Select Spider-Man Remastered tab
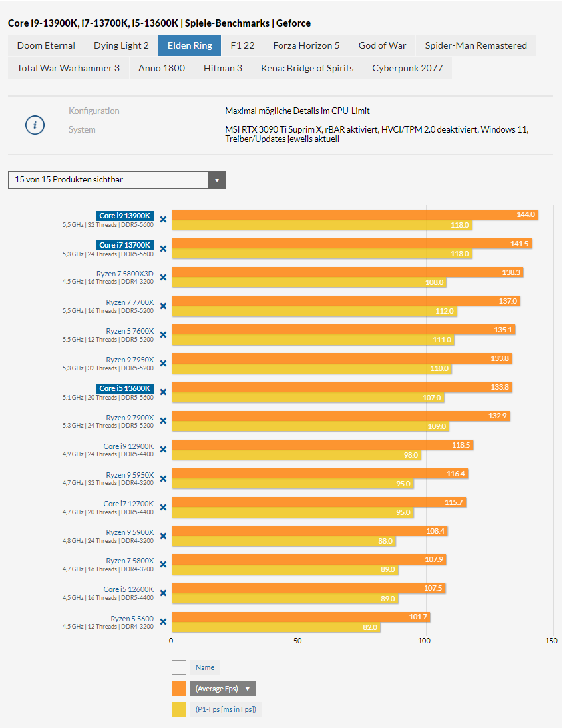The width and height of the screenshot is (563, 728). pos(476,45)
